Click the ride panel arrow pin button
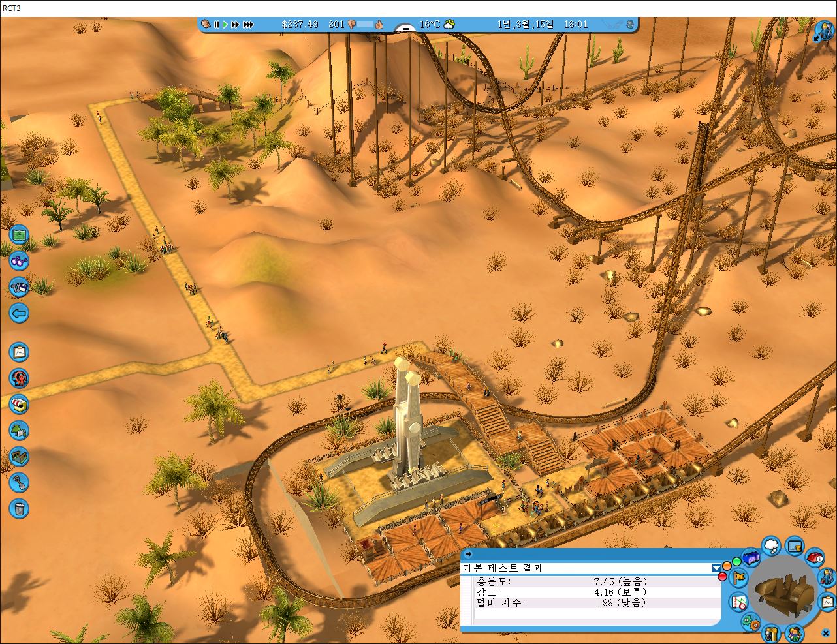The height and width of the screenshot is (644, 837). point(468,554)
